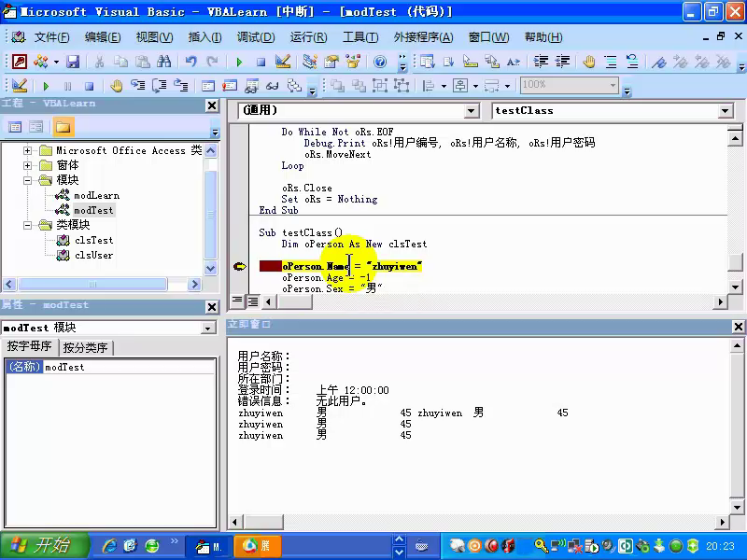Viewport: 747px width, 560px height.
Task: Click the Step Over icon
Action: pos(159,86)
